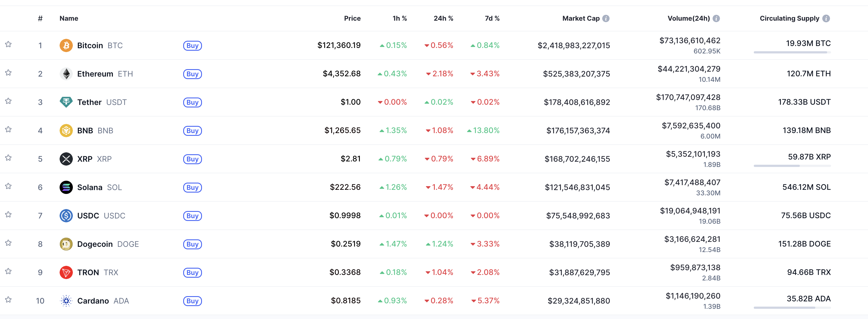This screenshot has width=868, height=319.
Task: Open the Market Cap info icon
Action: click(606, 18)
